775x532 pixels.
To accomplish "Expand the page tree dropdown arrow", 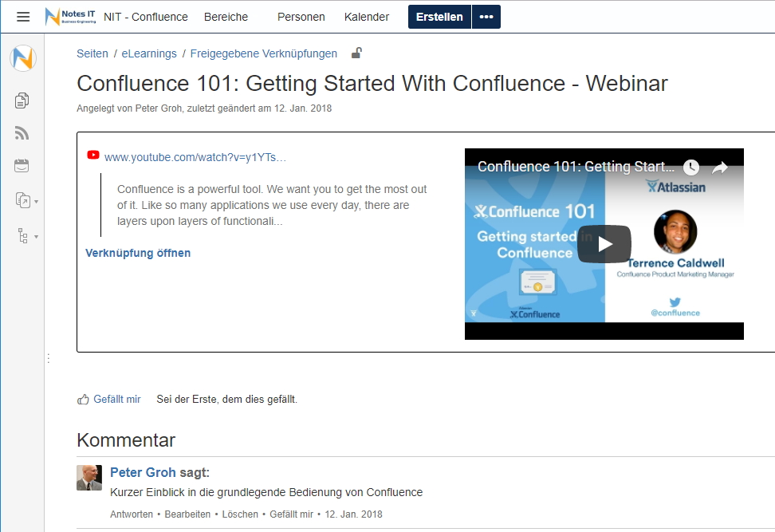I will pos(36,238).
